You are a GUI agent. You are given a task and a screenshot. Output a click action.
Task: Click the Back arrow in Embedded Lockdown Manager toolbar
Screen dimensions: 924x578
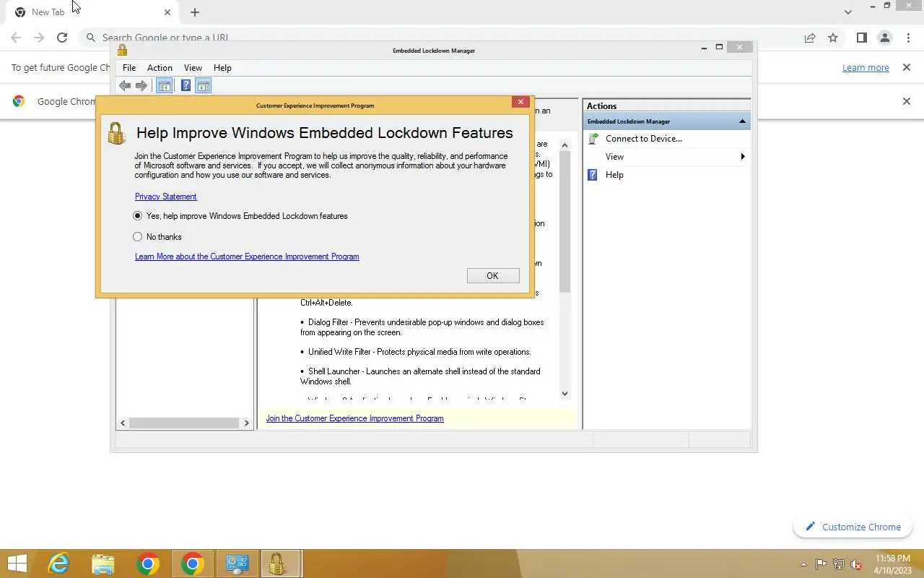125,85
